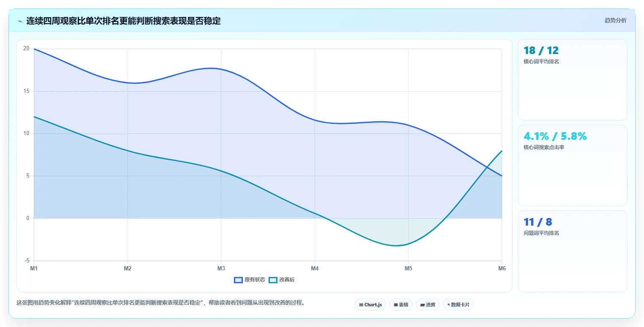Click the 进度 tag
This screenshot has width=644, height=327.
pos(428,305)
